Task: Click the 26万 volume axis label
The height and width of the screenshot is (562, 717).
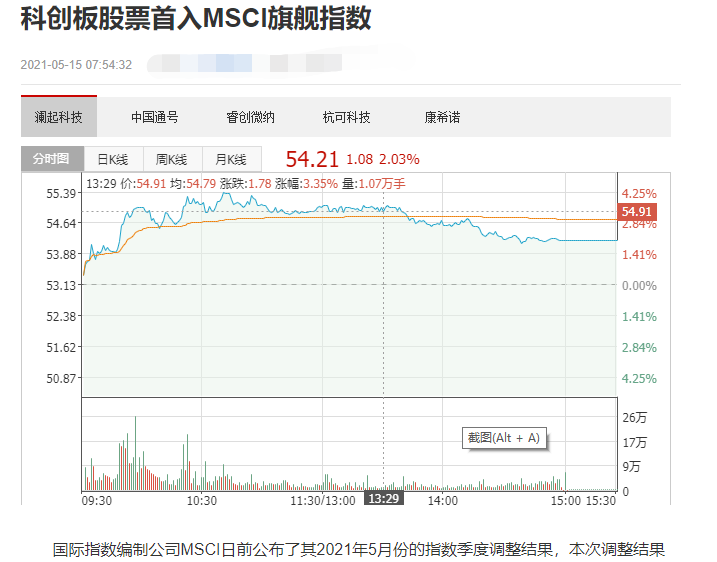Action: tap(635, 417)
